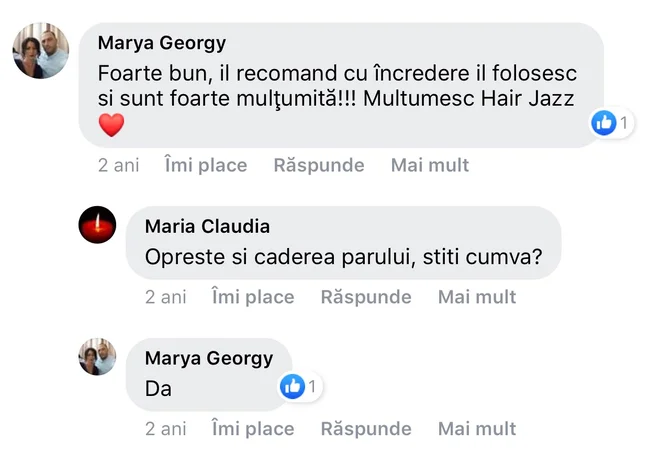Reply to Maria Claudia's question with 'Răspunde'

pos(366,296)
